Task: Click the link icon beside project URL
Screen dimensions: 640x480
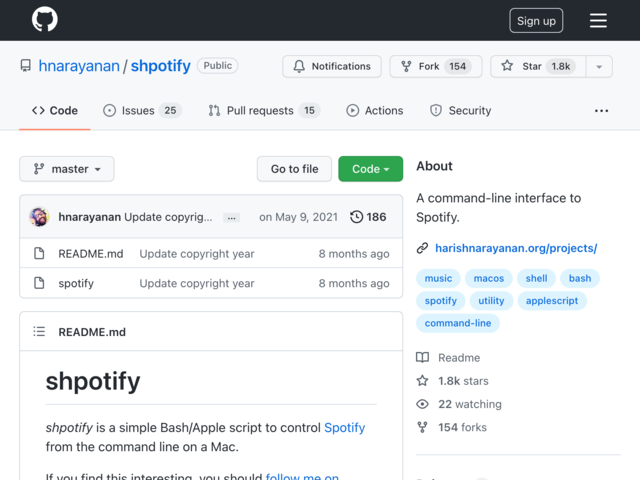Action: point(422,248)
